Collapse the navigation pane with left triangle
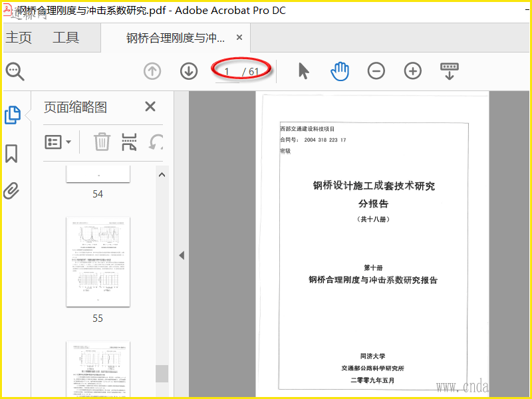Viewport: 532px width, 399px height. click(x=182, y=255)
